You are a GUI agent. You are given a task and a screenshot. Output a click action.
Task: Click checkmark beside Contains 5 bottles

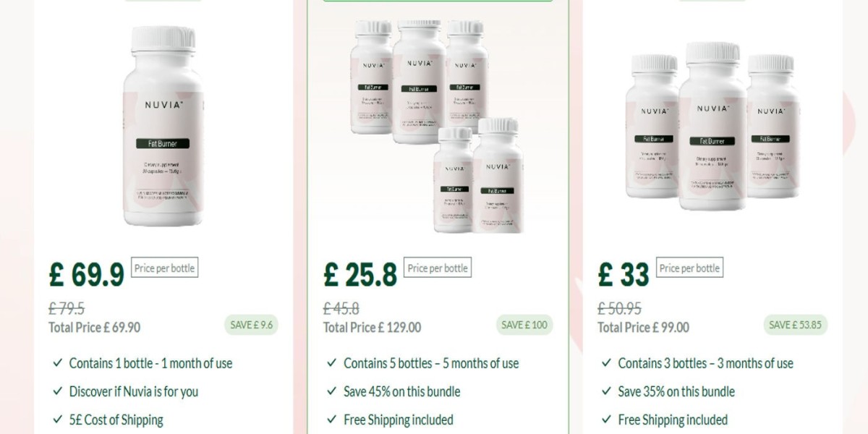[332, 362]
